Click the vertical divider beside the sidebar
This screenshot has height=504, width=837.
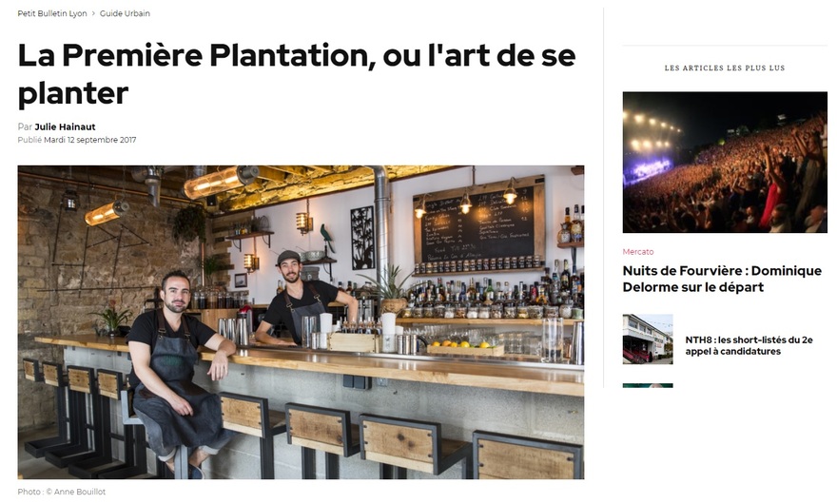pos(604,198)
